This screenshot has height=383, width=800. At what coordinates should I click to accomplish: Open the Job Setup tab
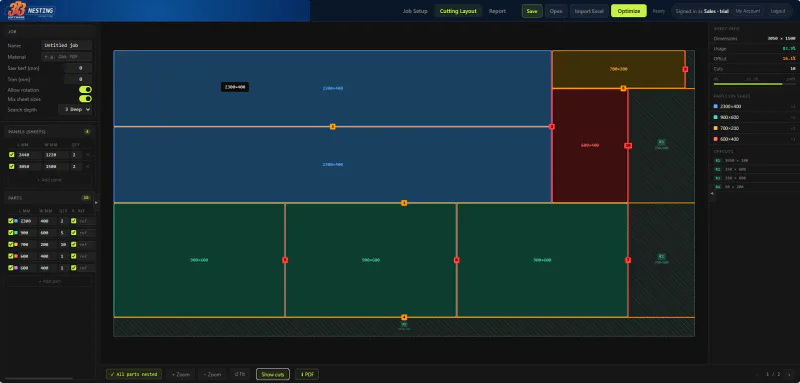(415, 11)
